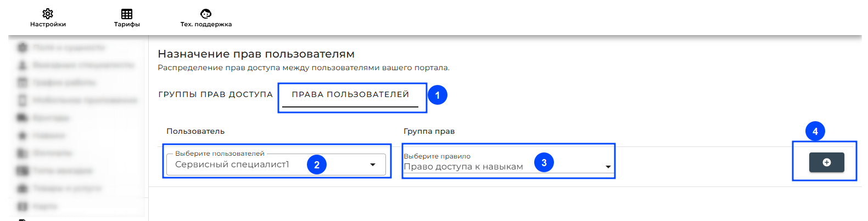This screenshot has width=868, height=221.
Task: Switch to ГРУППЫ ПРАВ ДОСТУПА tab
Action: (x=215, y=94)
